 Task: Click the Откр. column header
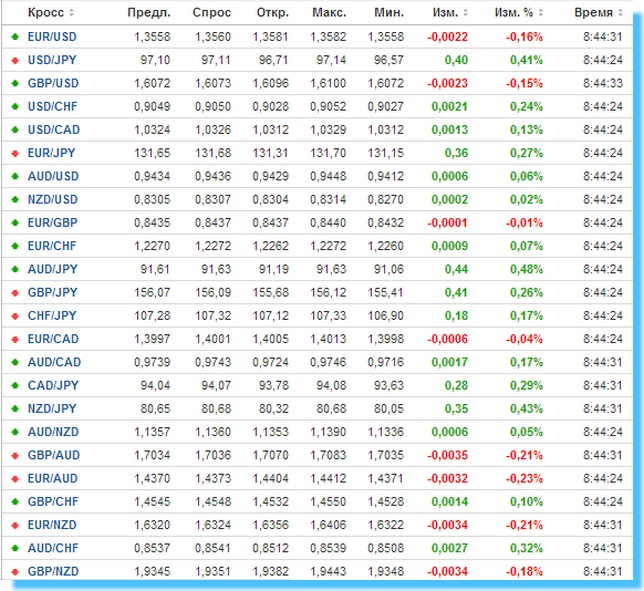(x=273, y=13)
